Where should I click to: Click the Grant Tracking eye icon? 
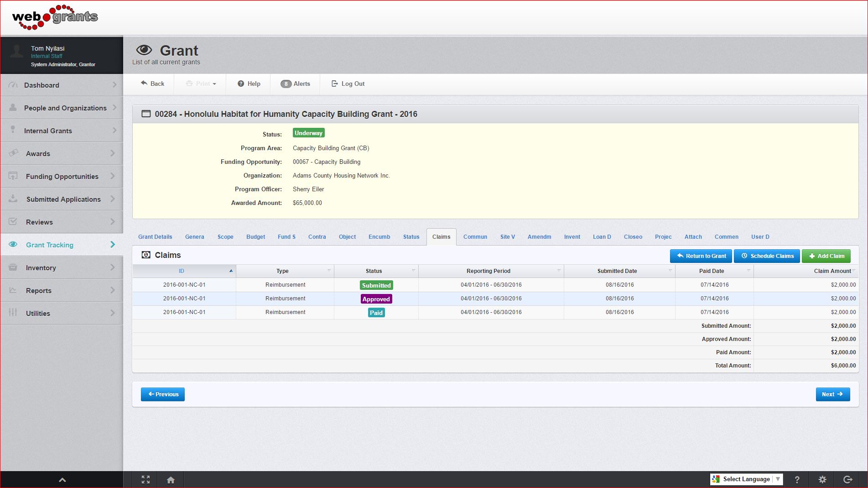pos(12,245)
